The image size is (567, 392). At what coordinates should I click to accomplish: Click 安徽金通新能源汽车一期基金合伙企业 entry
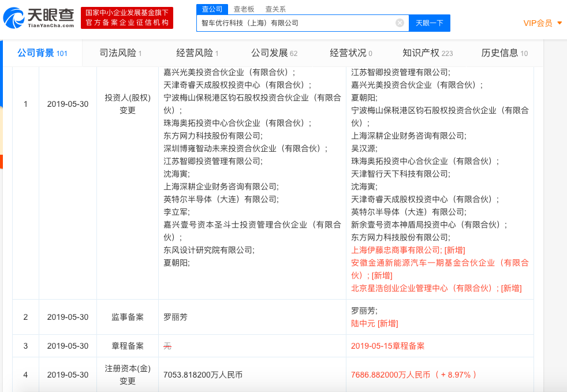pyautogui.click(x=440, y=269)
